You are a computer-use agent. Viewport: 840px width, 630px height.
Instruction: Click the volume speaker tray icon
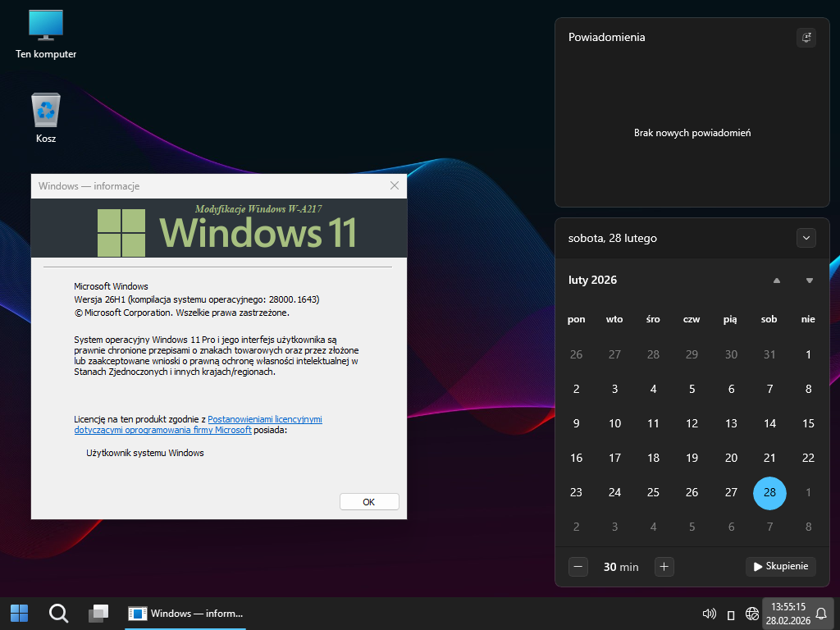pos(710,614)
